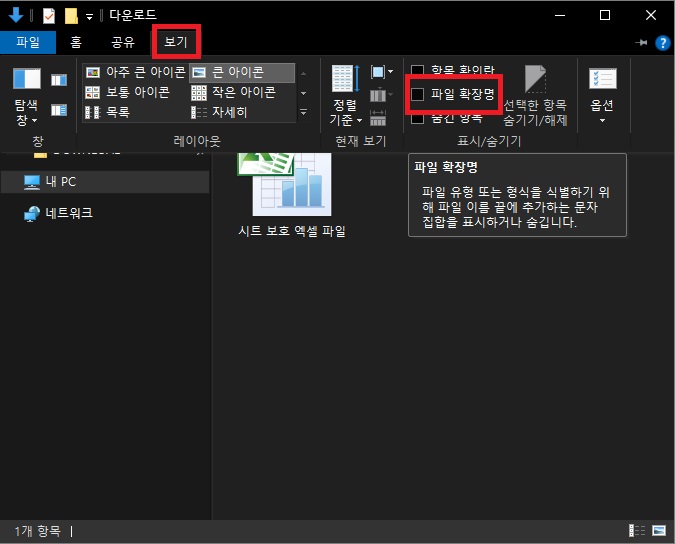Viewport: 675px width, 544px height.
Task: Switch to the 공유 tab
Action: 123,42
